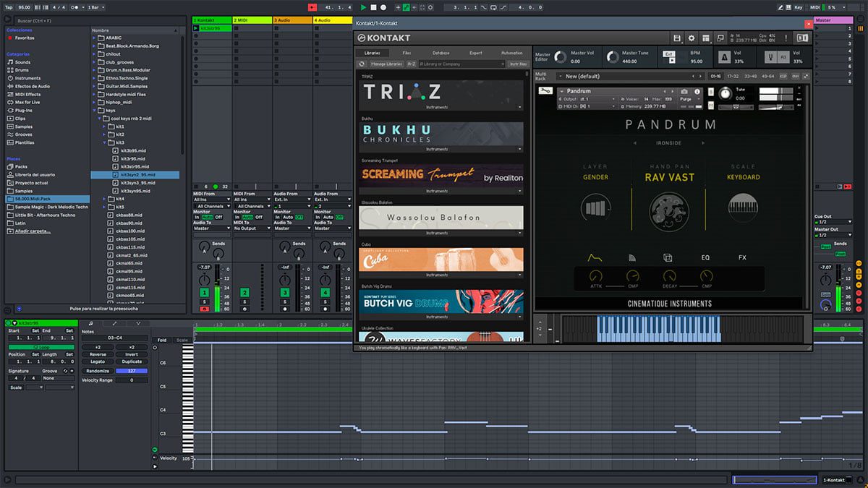Screen dimensions: 868x488
Task: Open the Expert tab in Kontakt
Action: coord(475,53)
